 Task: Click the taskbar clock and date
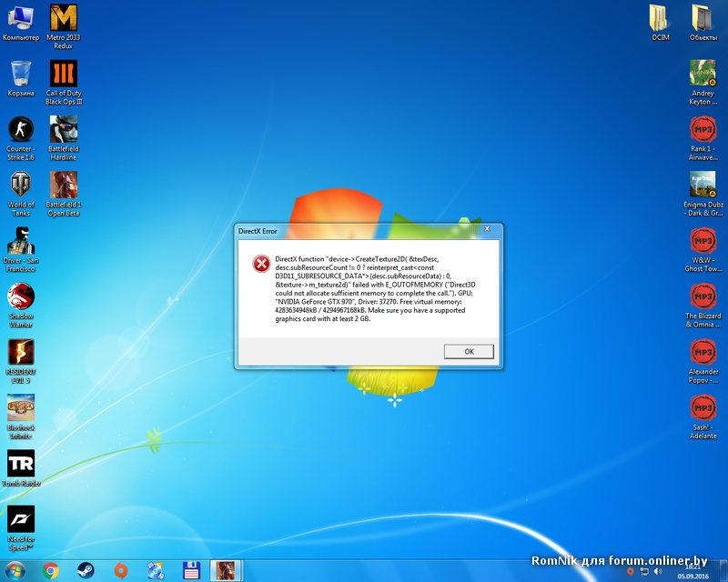coord(693,572)
